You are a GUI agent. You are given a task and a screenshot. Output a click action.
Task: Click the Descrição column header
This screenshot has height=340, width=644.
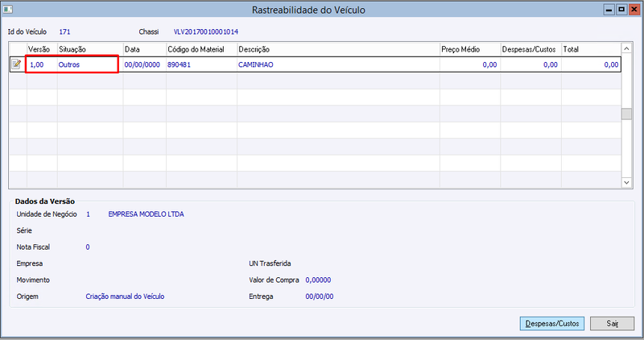click(338, 49)
